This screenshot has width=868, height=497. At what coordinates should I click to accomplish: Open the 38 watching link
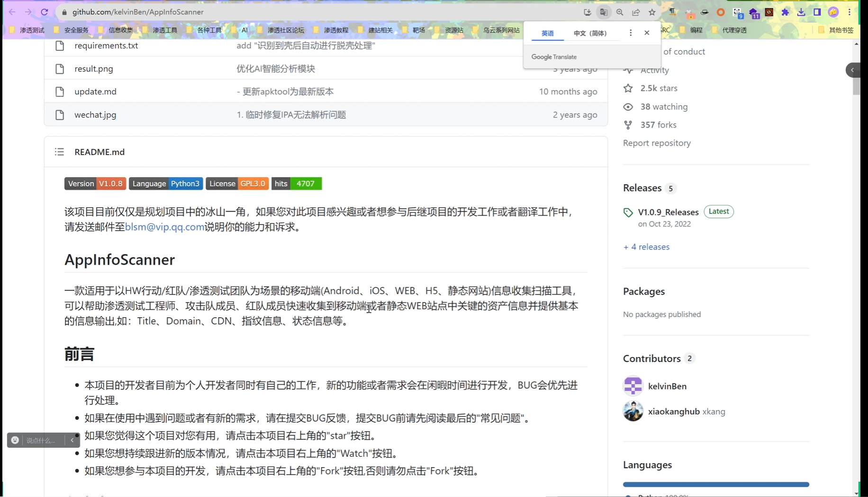[664, 107]
